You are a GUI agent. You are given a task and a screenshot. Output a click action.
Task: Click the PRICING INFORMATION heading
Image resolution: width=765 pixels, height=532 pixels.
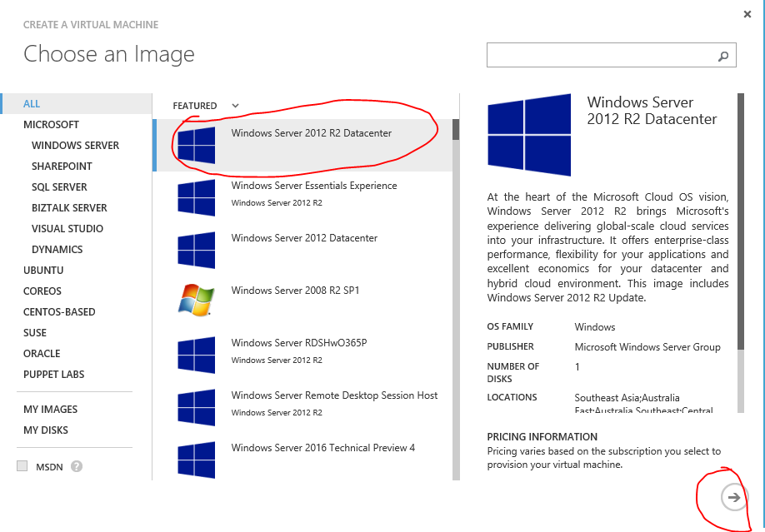click(x=542, y=437)
